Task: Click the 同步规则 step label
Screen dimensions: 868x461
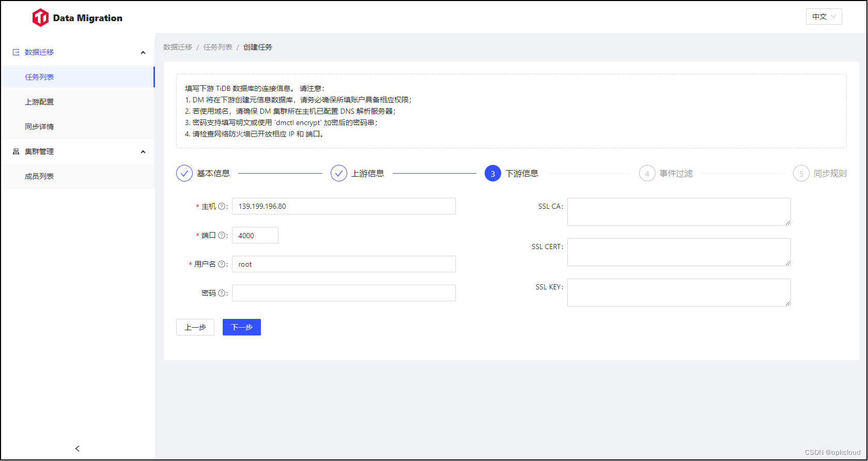Action: pyautogui.click(x=830, y=173)
